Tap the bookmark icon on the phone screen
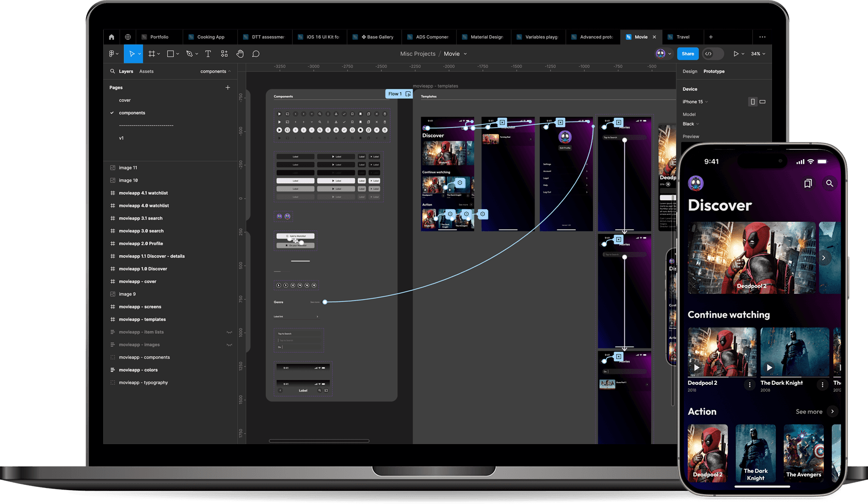Screen dimensions: 868x504 pos(808,183)
